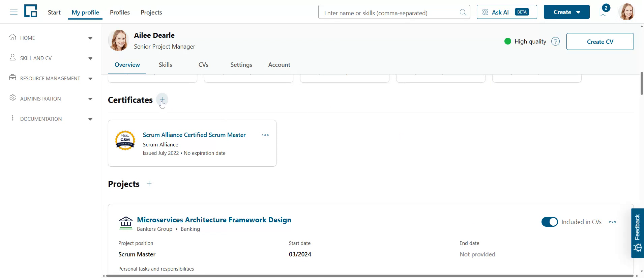Expand the SKILL AND CV section
This screenshot has height=278, width=644.
click(90, 58)
